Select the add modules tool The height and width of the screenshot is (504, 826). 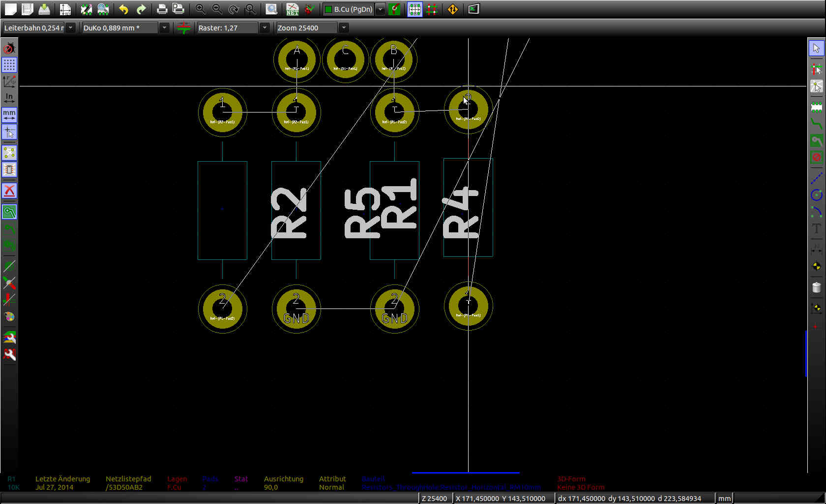(x=816, y=107)
